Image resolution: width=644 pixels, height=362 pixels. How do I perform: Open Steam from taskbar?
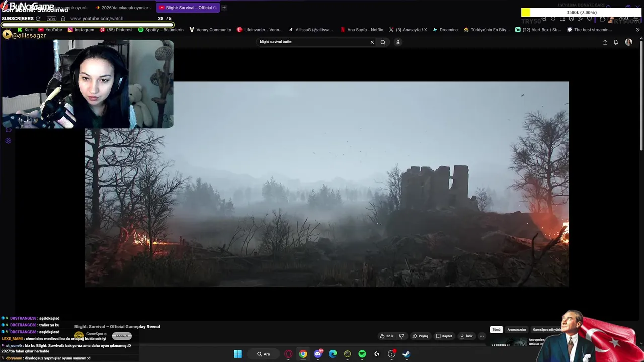[x=406, y=354]
